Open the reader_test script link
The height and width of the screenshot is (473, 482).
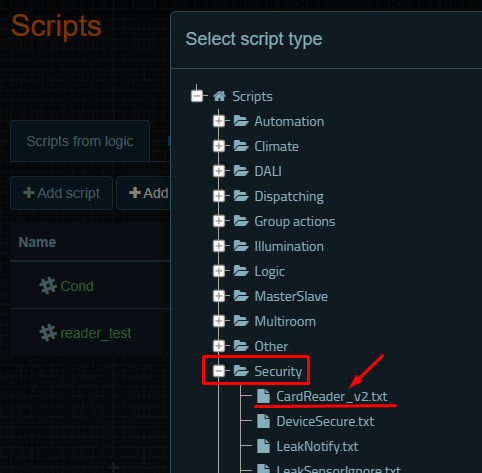[x=96, y=333]
